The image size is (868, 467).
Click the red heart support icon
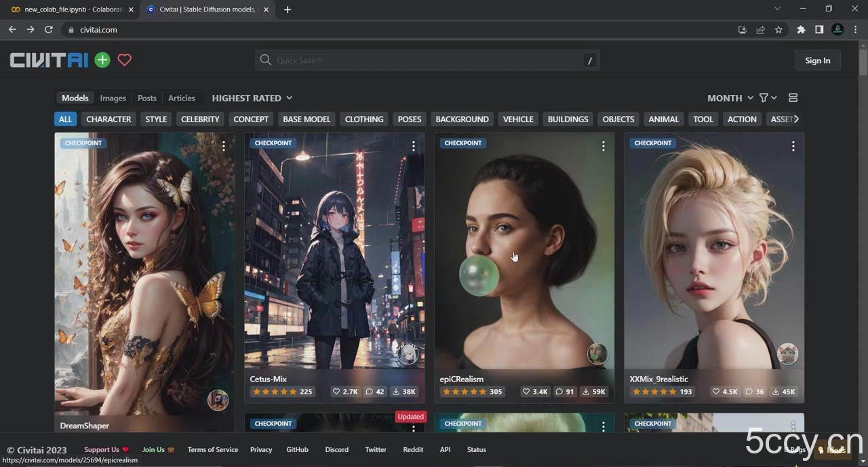tap(124, 60)
